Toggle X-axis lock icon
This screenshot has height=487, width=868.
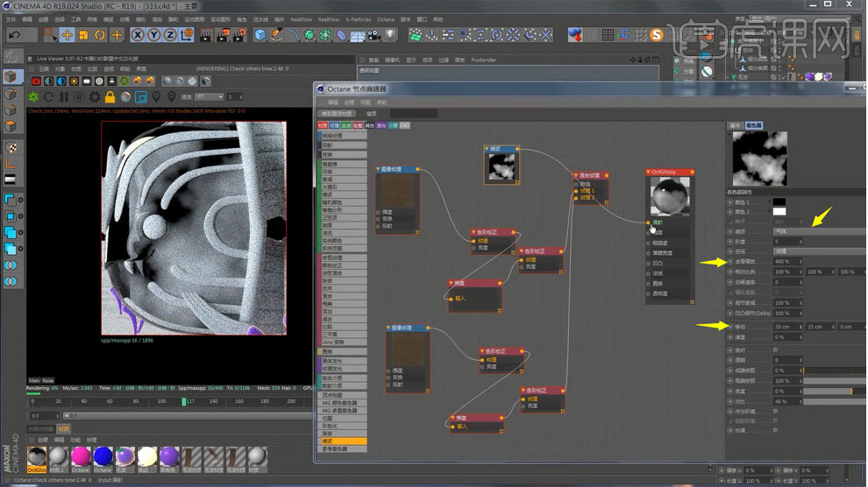139,34
